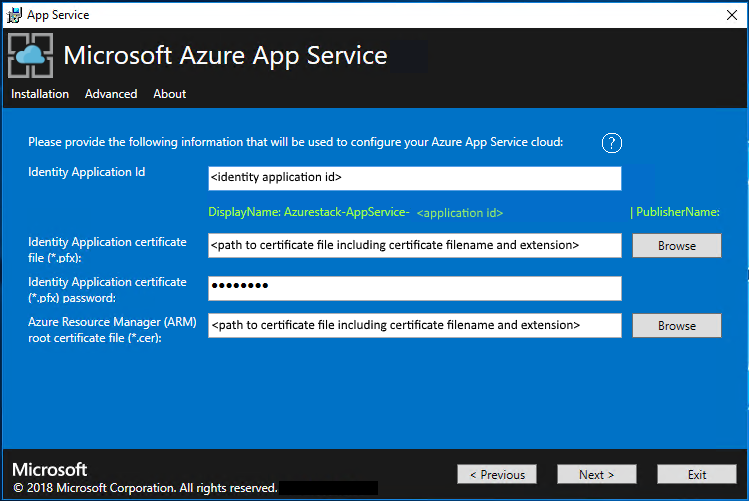Viewport: 749px width, 501px height.
Task: Go back with the Previous button
Action: 497,474
